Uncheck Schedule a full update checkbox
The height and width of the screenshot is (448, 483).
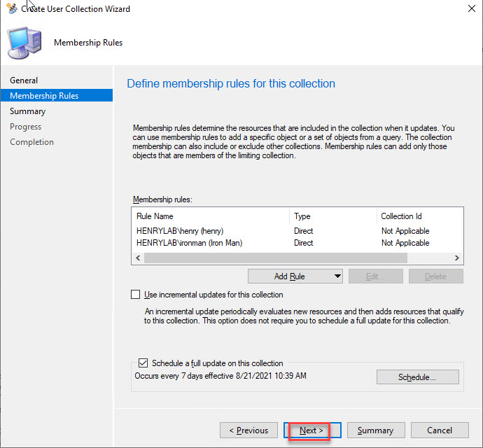point(143,363)
